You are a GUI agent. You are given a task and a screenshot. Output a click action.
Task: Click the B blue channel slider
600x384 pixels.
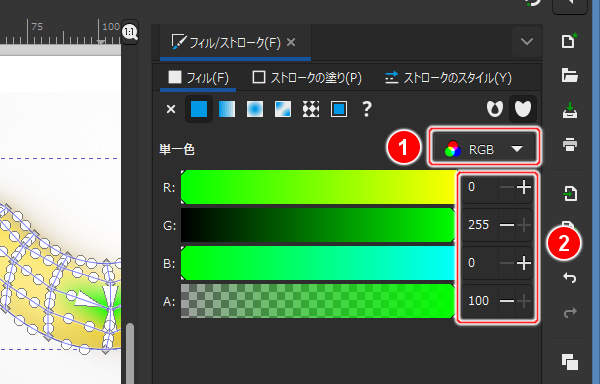tap(318, 263)
